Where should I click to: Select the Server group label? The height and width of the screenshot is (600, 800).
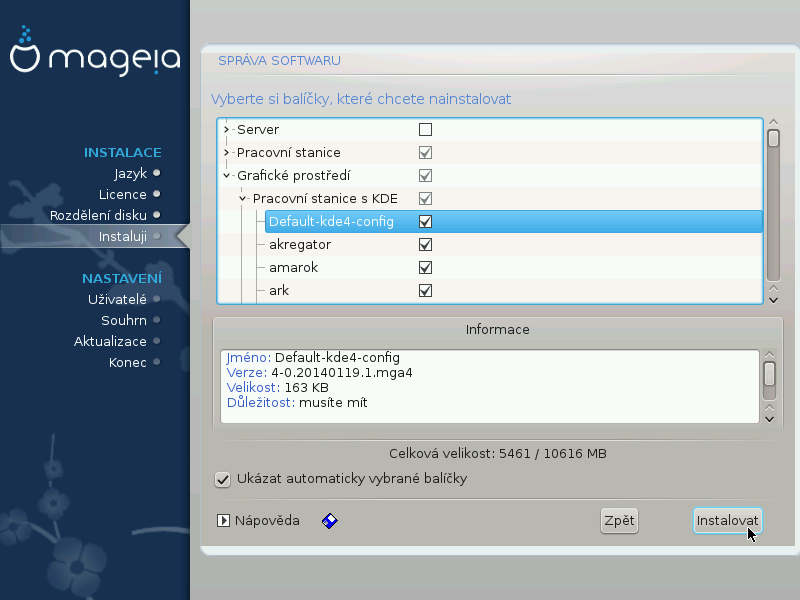(258, 130)
